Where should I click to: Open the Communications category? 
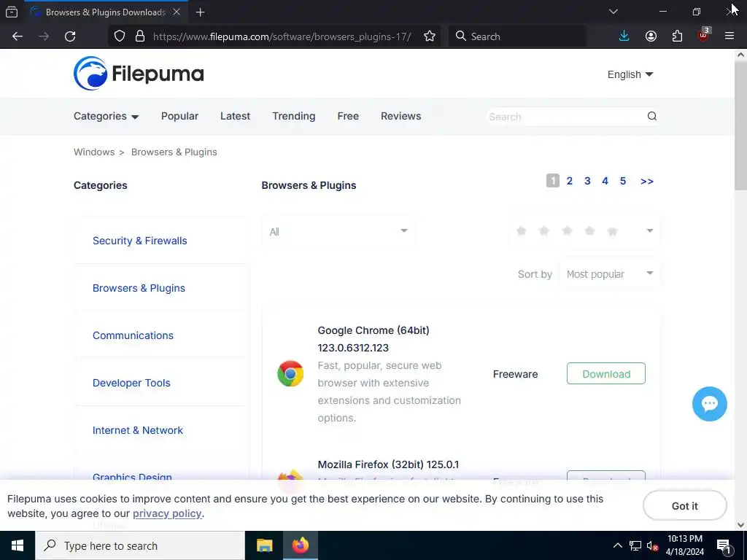click(133, 335)
